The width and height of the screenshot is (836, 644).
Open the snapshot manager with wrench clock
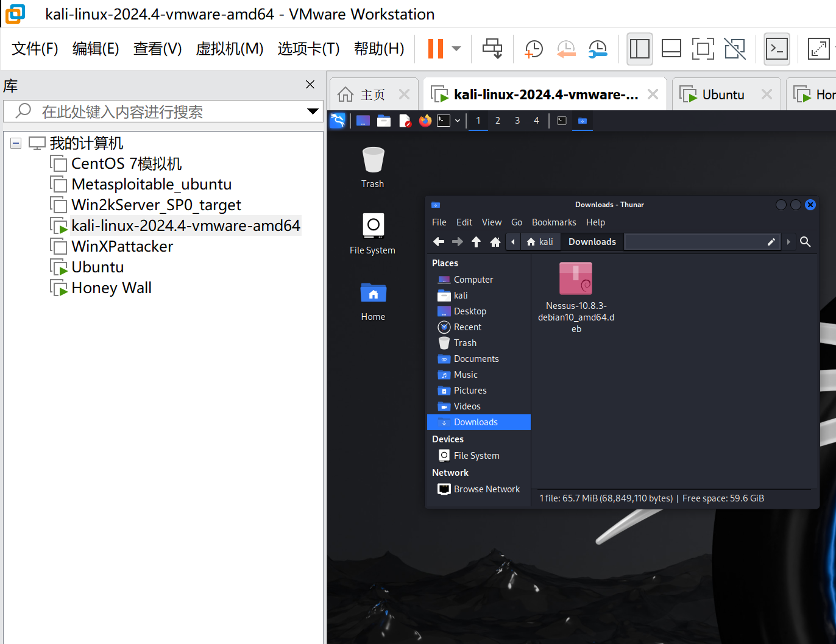pos(598,49)
